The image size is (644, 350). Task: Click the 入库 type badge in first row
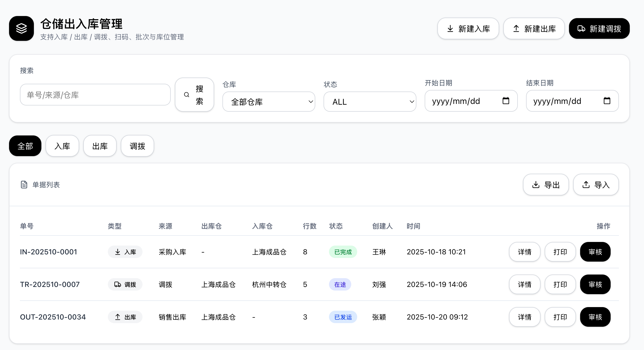pyautogui.click(x=125, y=252)
